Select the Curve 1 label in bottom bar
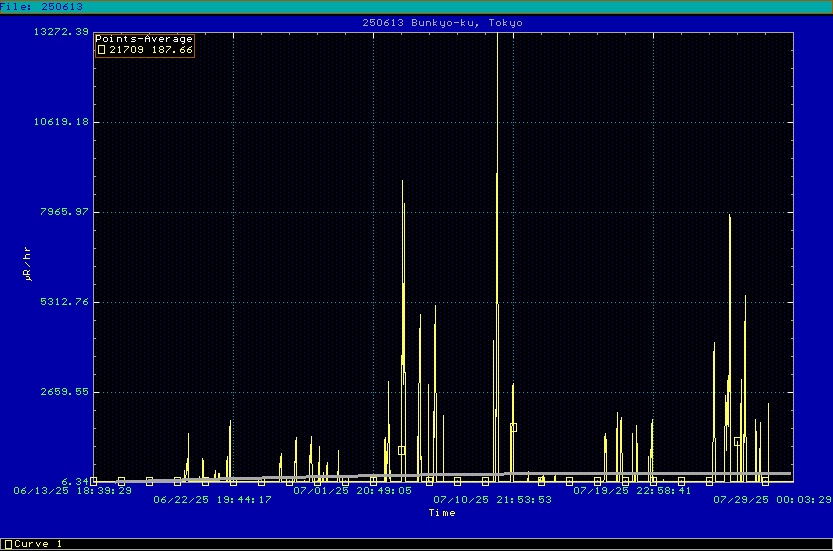The width and height of the screenshot is (833, 551). (38, 544)
